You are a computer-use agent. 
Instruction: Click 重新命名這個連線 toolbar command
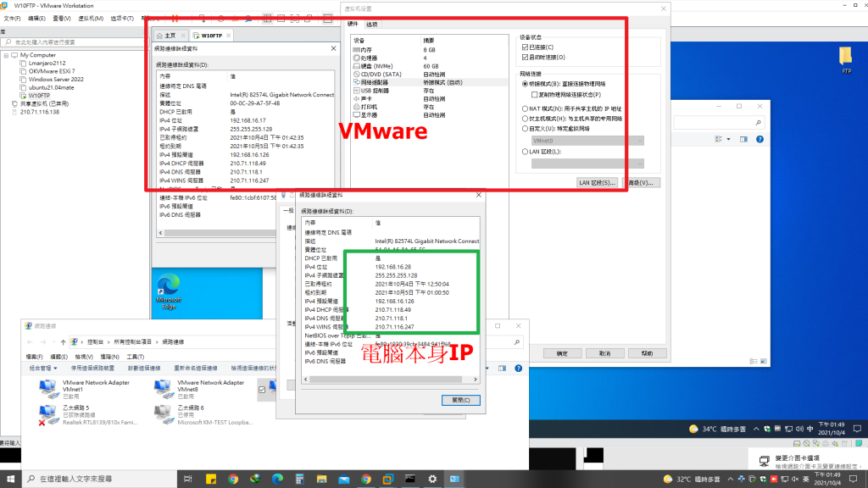pyautogui.click(x=196, y=368)
